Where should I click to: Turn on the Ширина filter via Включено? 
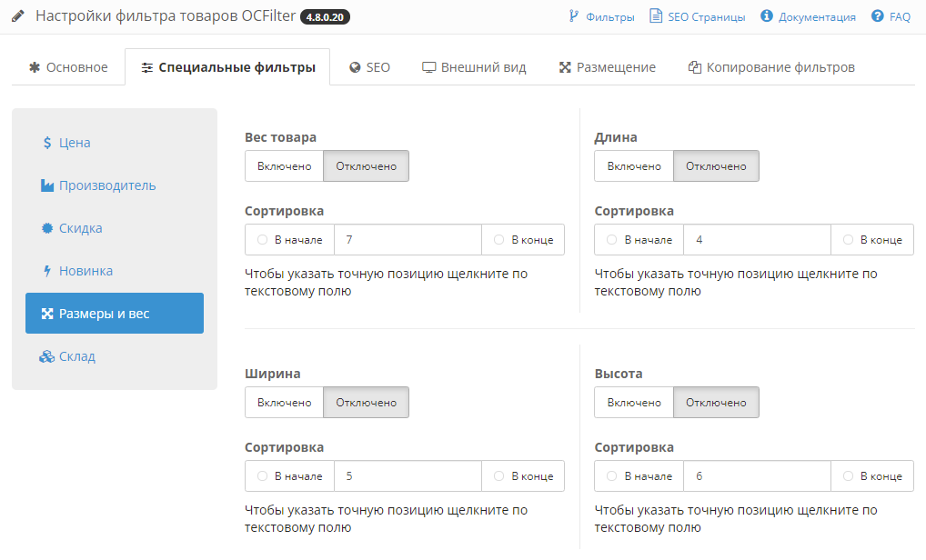[x=284, y=403]
